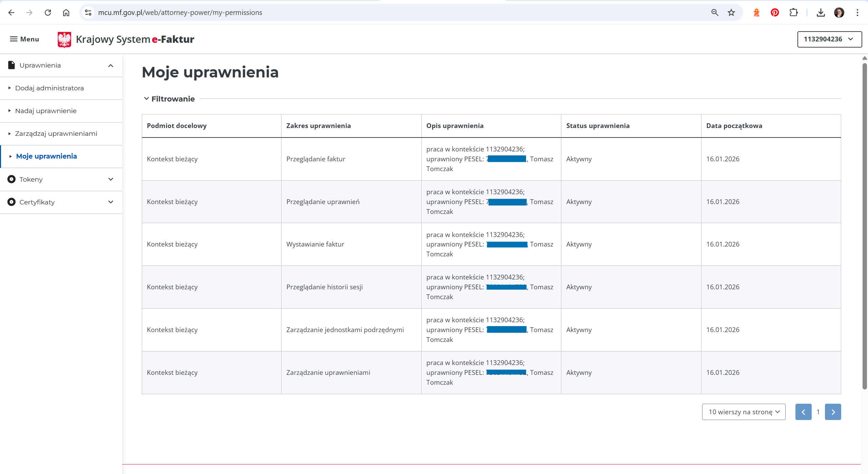Open the Pinterest extension icon
868x474 pixels.
click(x=774, y=13)
